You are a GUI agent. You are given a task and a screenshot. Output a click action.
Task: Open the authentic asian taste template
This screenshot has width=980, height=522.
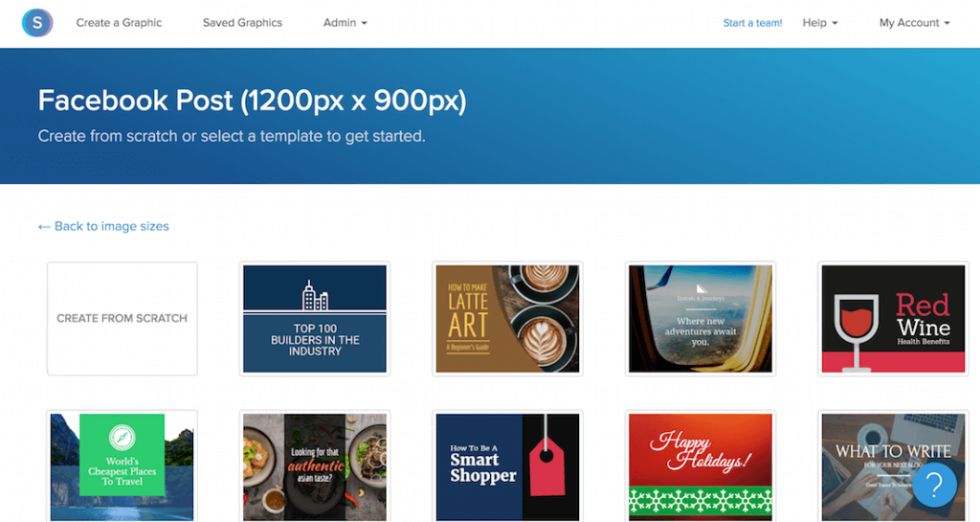tap(315, 466)
